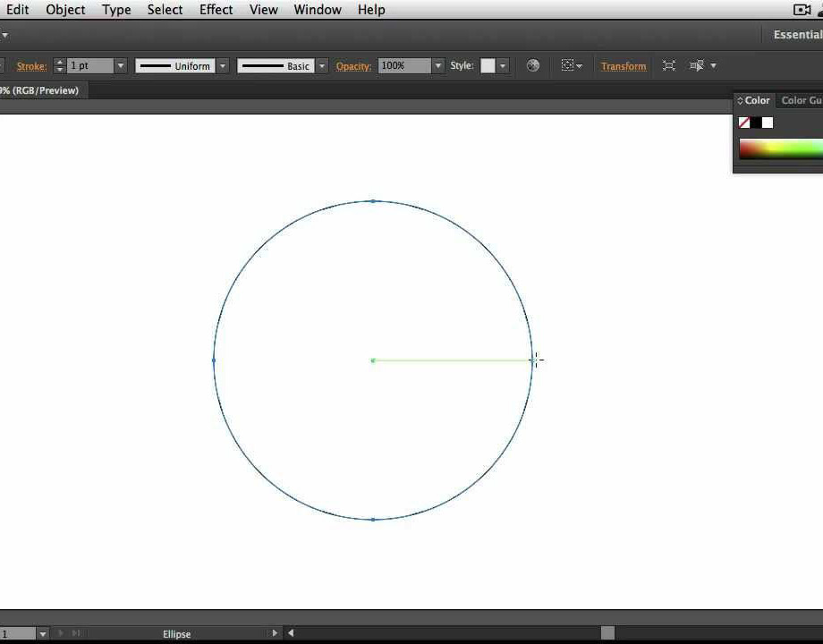Switch to the Color panel tab

coord(754,100)
